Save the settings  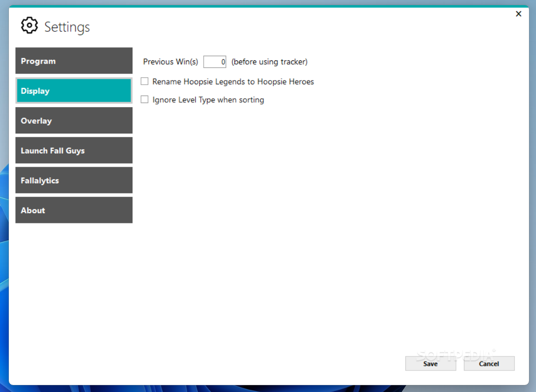pos(430,363)
